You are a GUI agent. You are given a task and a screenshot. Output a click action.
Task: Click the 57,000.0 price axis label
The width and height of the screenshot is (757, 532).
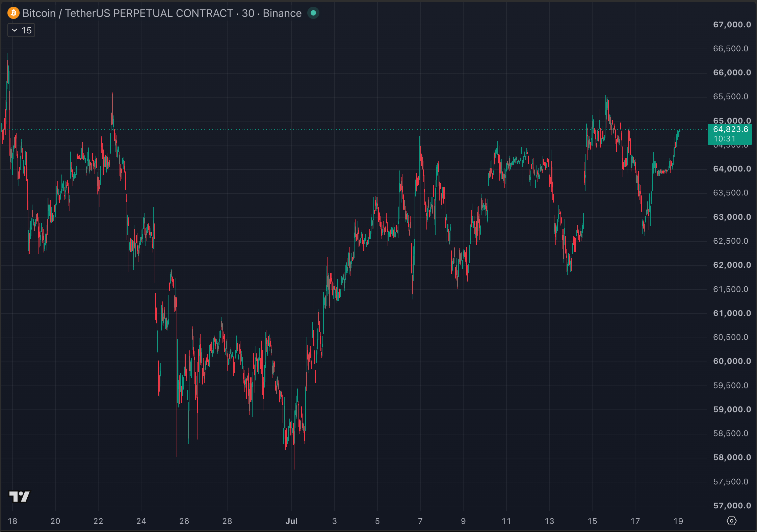[x=732, y=506]
